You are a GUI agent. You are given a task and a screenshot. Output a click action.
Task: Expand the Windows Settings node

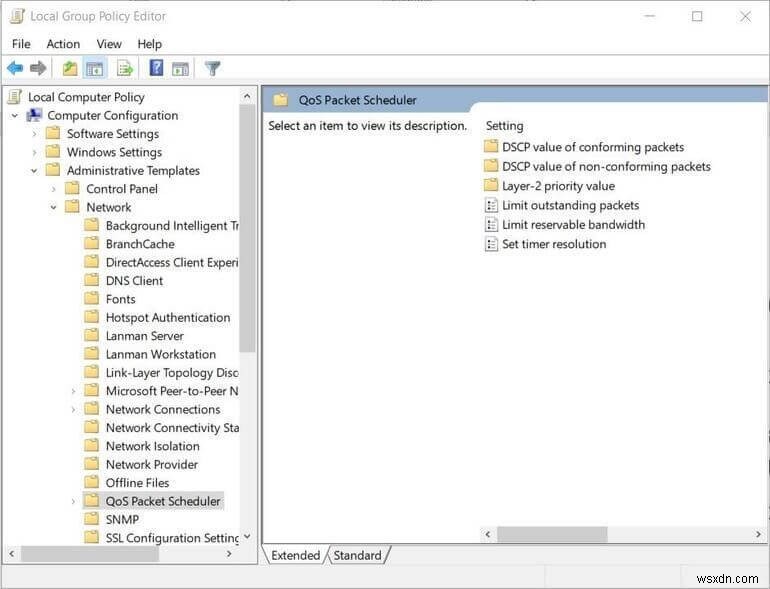coord(34,152)
